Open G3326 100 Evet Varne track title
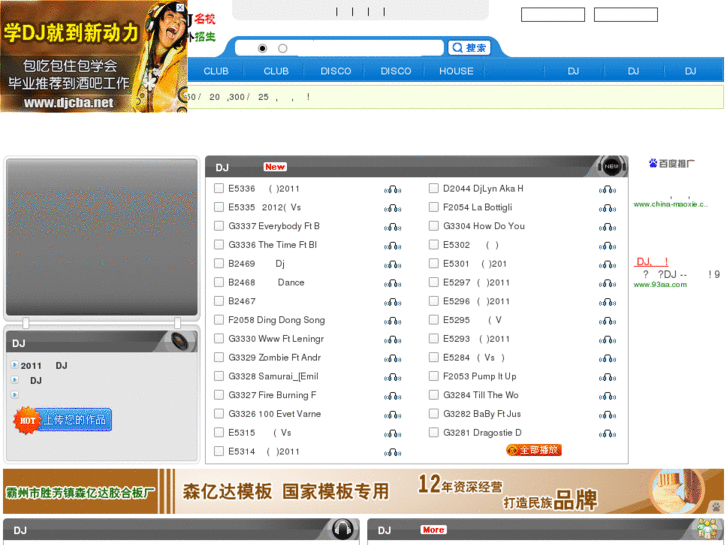The width and height of the screenshot is (727, 545). (x=274, y=414)
